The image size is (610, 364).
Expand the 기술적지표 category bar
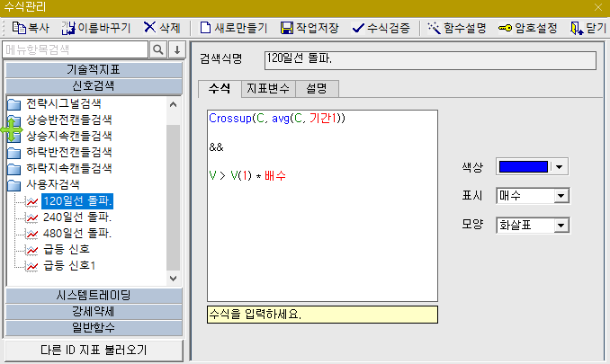click(x=94, y=70)
